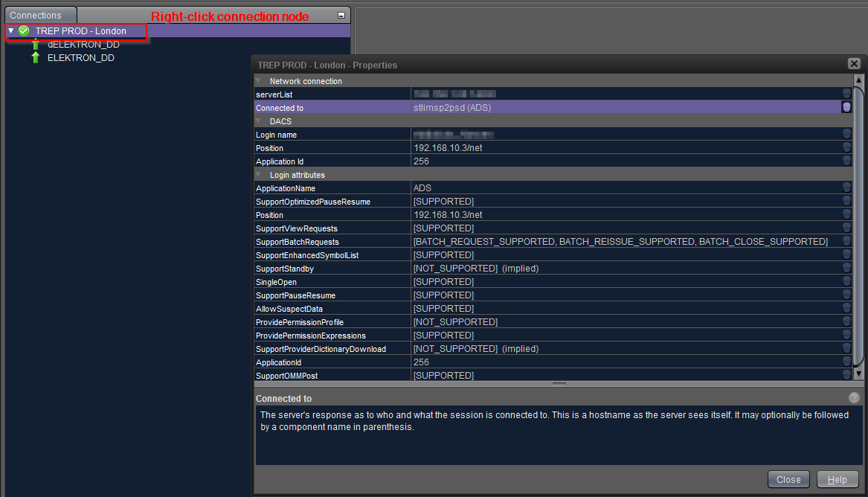Select the dELEKTRON_DD service
Viewport: 868px width, 497px height.
click(83, 45)
